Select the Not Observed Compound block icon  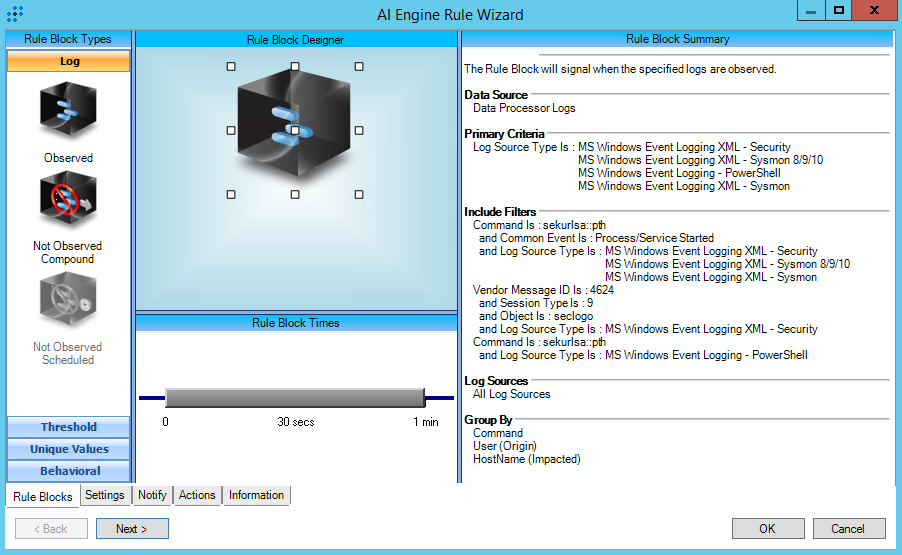click(x=68, y=200)
